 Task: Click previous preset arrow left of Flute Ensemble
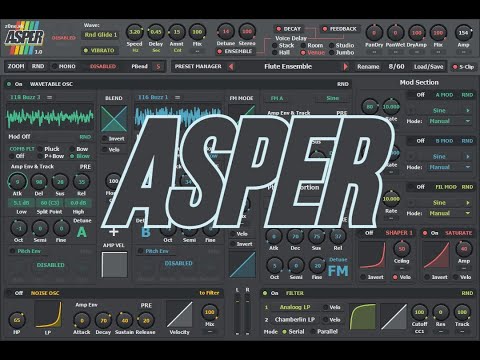click(231, 67)
